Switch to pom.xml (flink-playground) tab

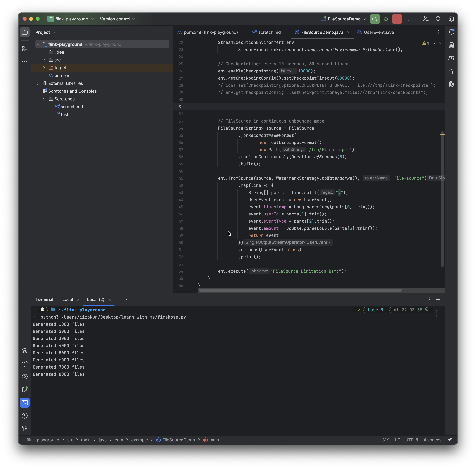tap(208, 32)
